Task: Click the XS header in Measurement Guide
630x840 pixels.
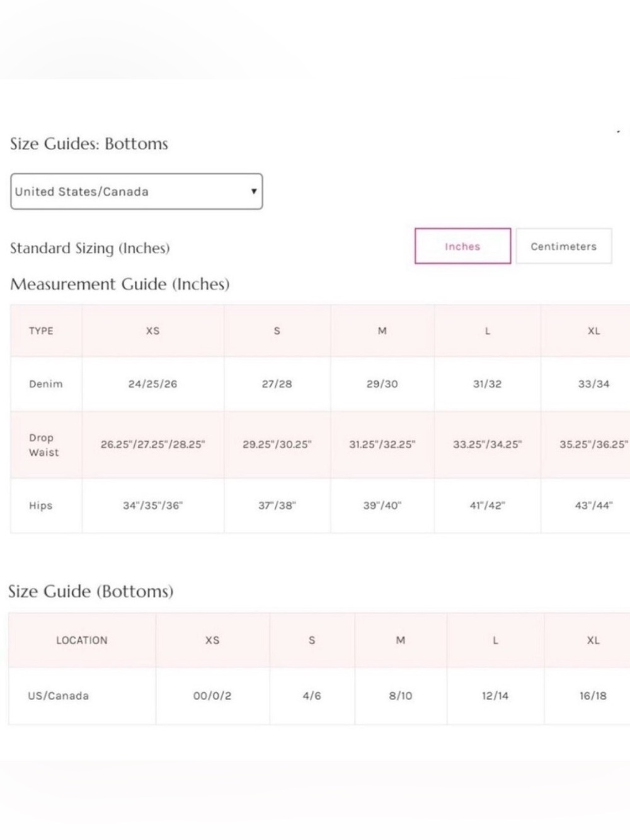Action: 153,331
